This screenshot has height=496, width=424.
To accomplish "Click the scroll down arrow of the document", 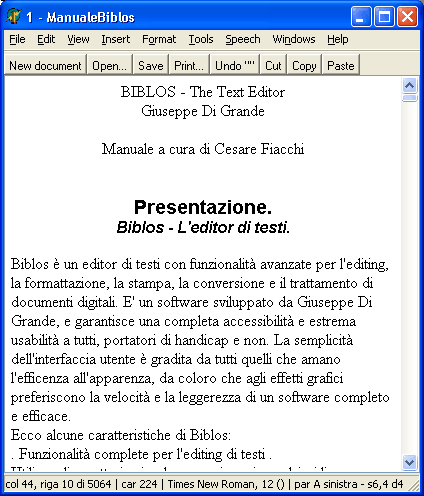I will coord(409,462).
